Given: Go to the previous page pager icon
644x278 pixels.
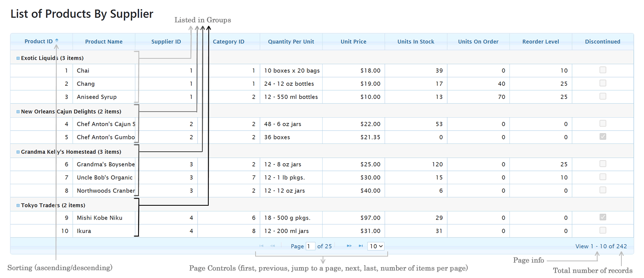Looking at the screenshot, I should point(273,246).
